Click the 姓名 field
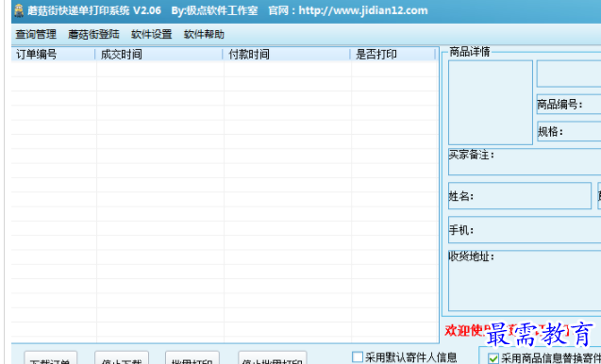The image size is (601, 364). pos(520,196)
